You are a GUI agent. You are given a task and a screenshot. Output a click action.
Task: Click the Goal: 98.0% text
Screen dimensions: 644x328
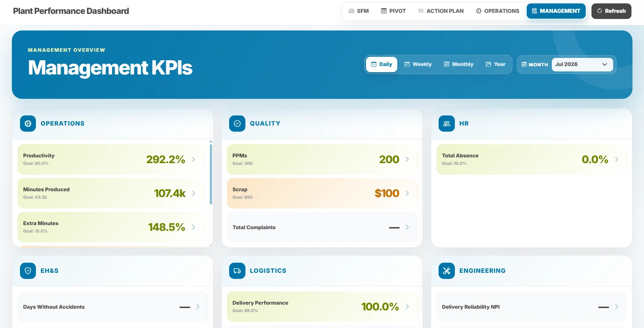pos(245,311)
